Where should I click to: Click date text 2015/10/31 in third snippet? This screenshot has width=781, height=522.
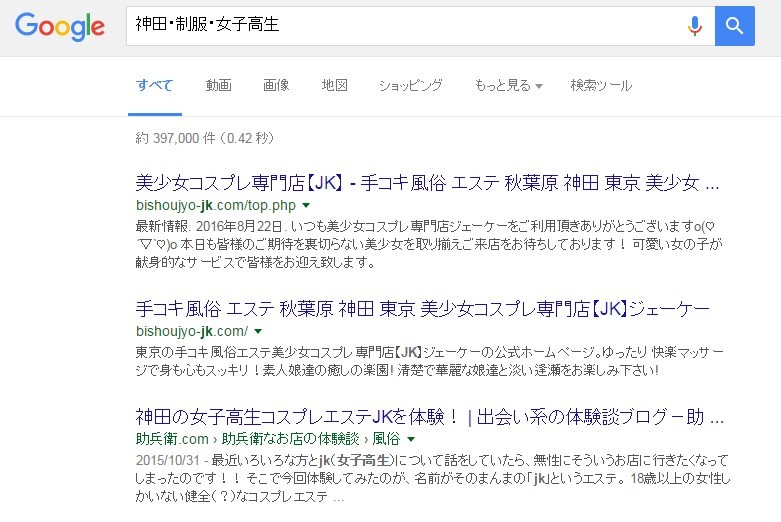coord(167,460)
